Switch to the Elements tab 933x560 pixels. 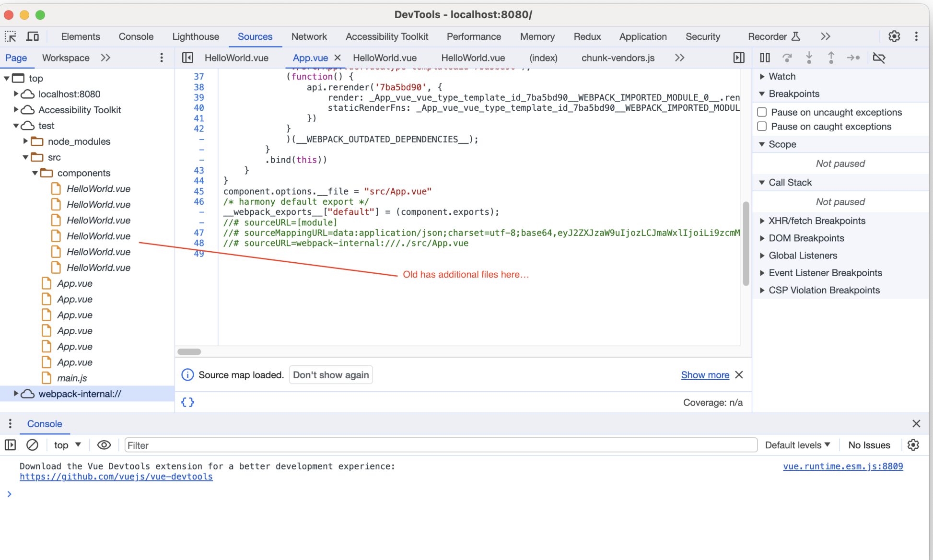81,36
